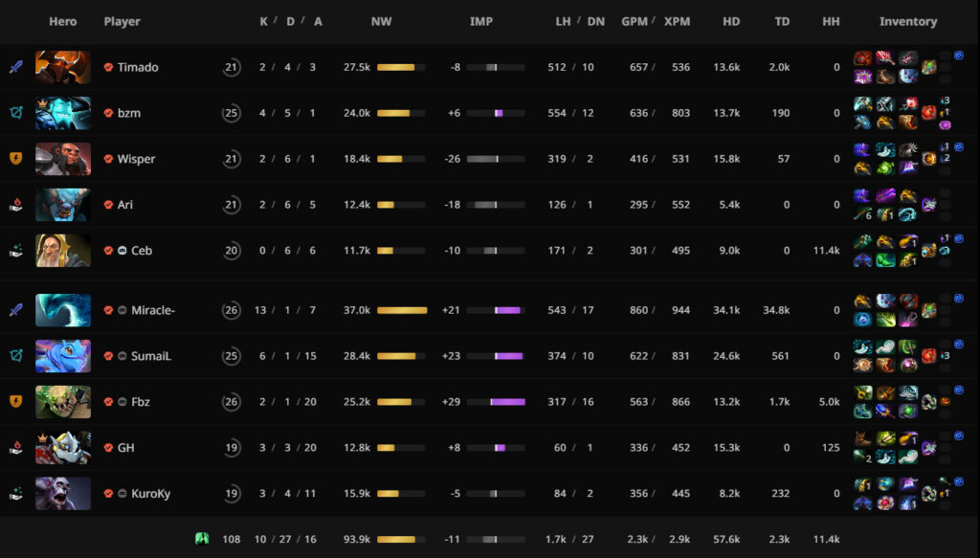Image resolution: width=980 pixels, height=558 pixels.
Task: Open Miracle- player profile link
Action: [153, 310]
